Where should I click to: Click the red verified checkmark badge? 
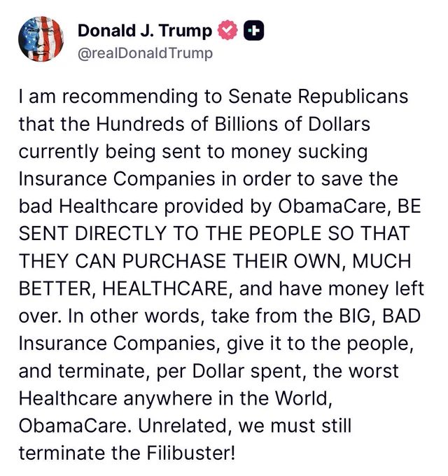coord(227,29)
